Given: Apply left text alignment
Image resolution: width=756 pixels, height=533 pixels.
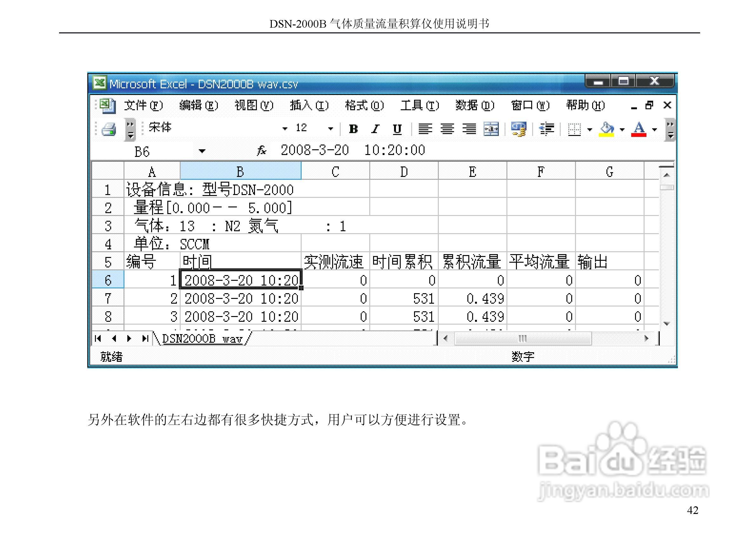Looking at the screenshot, I should [x=425, y=129].
